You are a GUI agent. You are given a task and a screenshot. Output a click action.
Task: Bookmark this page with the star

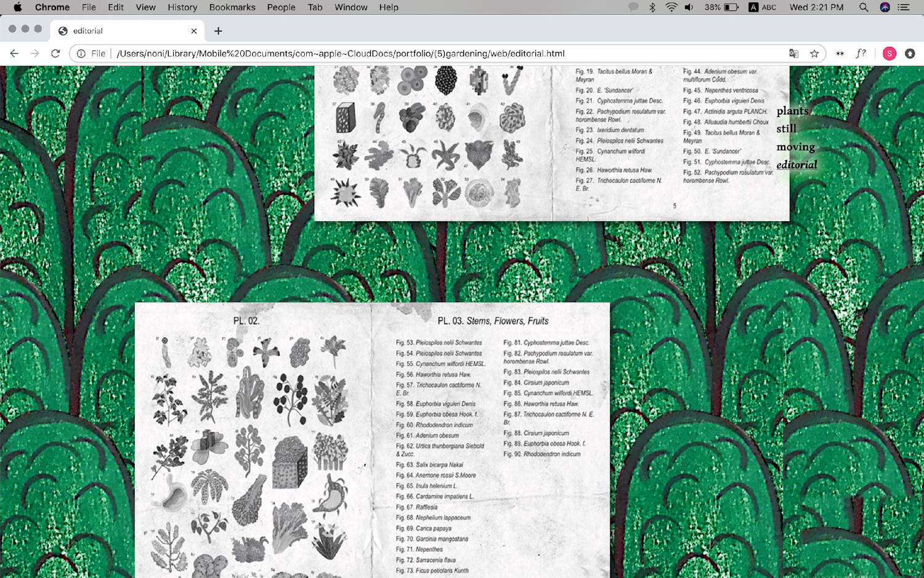(x=814, y=54)
